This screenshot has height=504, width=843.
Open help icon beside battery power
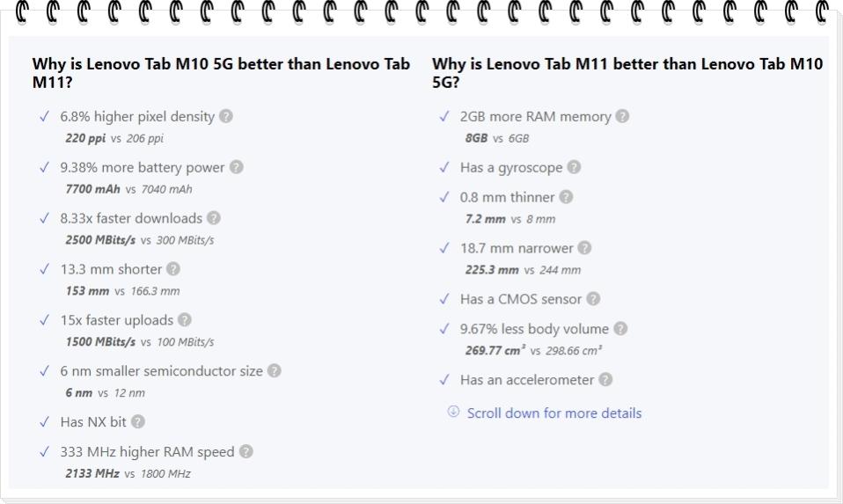[236, 167]
